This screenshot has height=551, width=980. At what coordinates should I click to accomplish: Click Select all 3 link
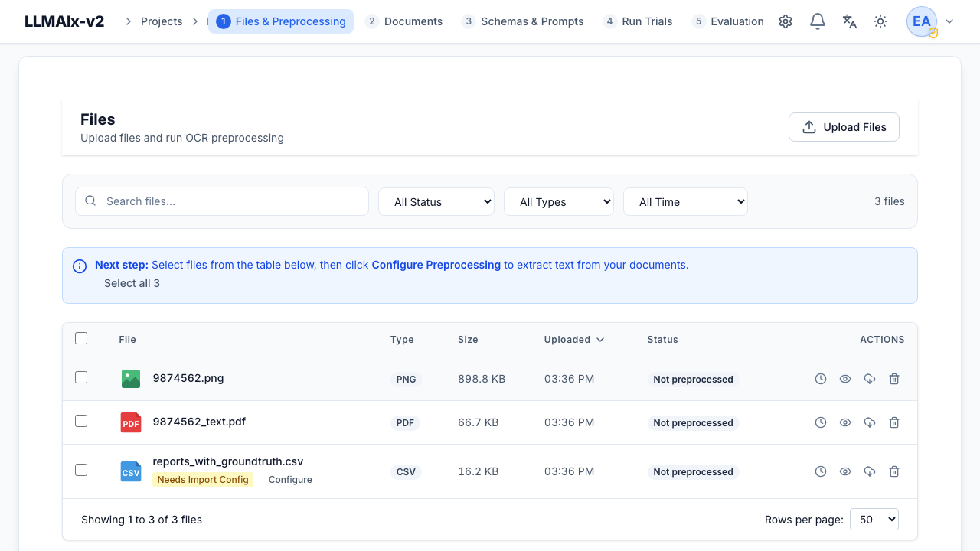tap(132, 283)
